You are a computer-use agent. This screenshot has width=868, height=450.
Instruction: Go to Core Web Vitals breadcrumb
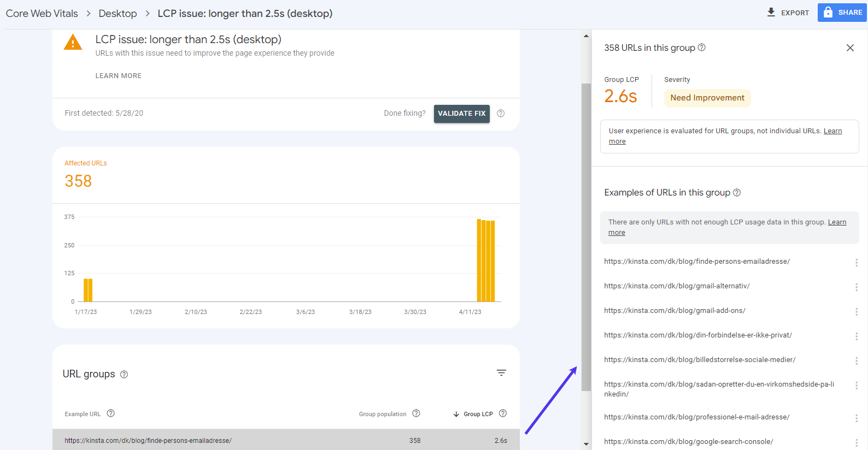click(42, 14)
